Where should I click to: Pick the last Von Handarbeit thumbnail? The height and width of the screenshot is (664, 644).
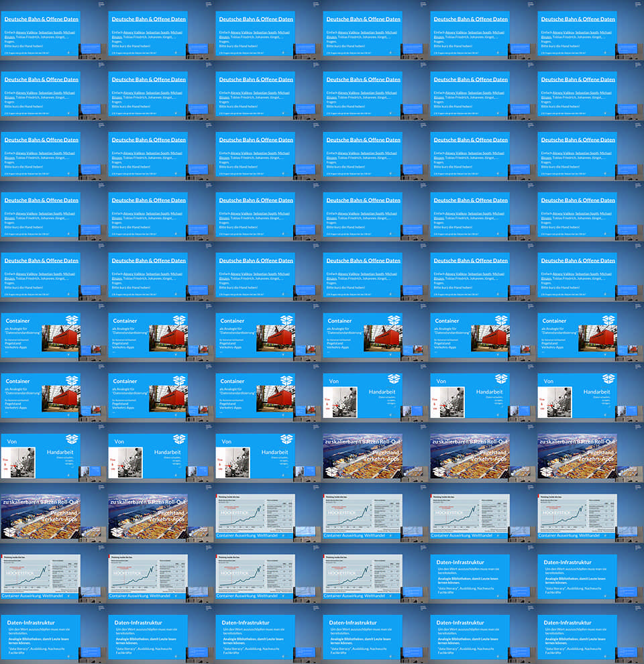[x=268, y=453]
